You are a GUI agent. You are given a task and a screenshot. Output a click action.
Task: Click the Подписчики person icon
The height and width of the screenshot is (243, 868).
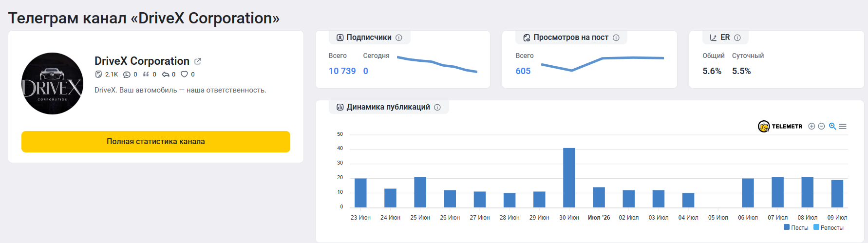pos(340,37)
